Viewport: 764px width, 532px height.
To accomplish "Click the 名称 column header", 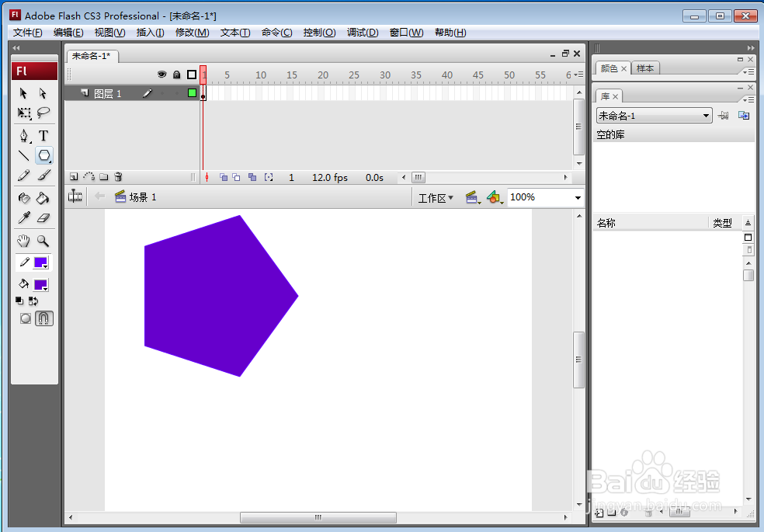I will click(606, 223).
